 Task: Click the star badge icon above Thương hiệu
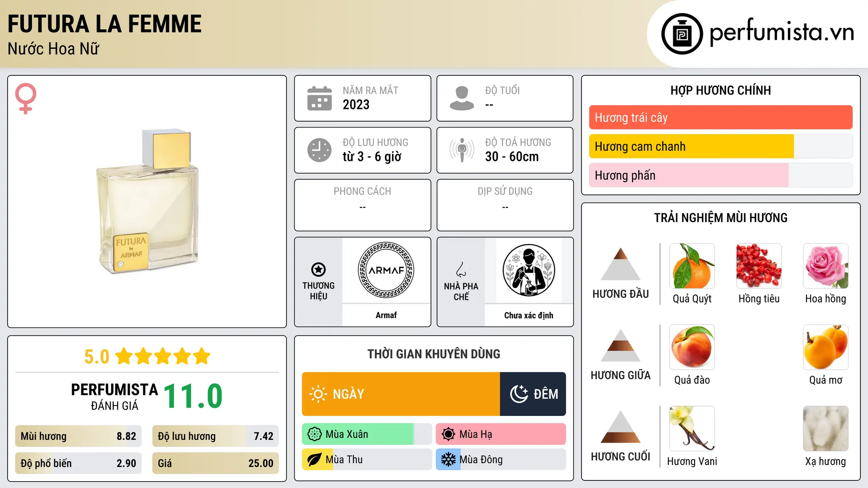pos(318,269)
